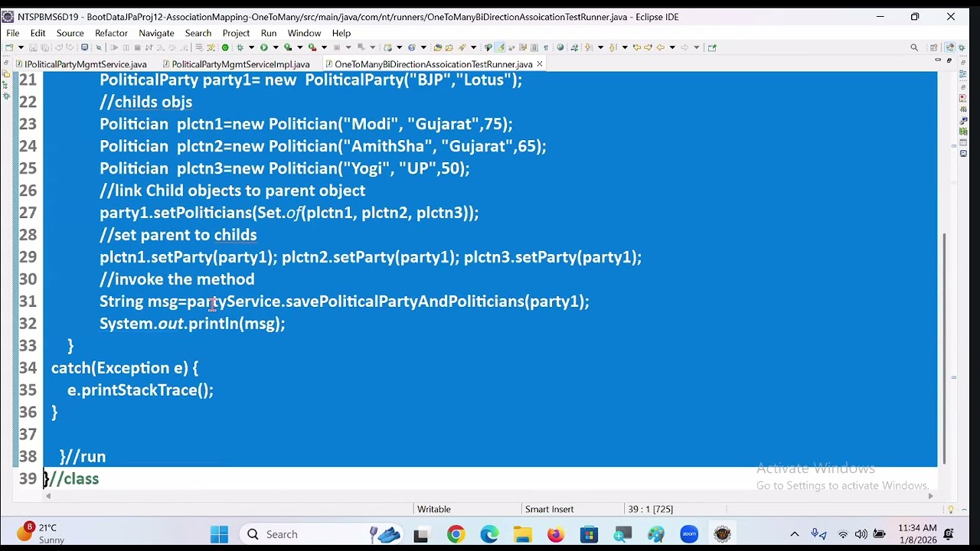Image resolution: width=980 pixels, height=551 pixels.
Task: Click the Show Whitespace Characters pilcrow icon
Action: click(545, 47)
